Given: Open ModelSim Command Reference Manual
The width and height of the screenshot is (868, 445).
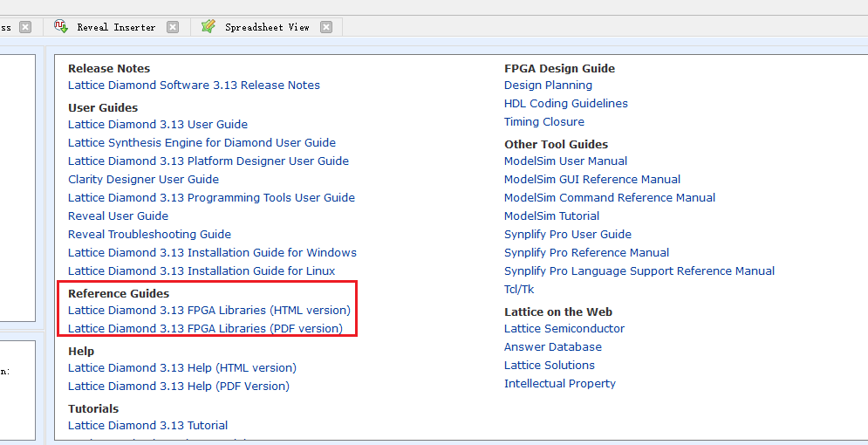Looking at the screenshot, I should point(610,197).
